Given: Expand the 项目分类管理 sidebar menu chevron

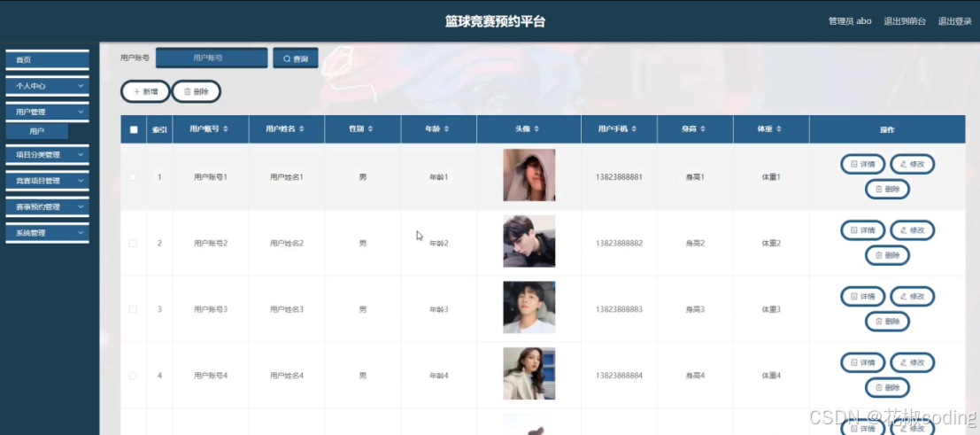Looking at the screenshot, I should 81,154.
